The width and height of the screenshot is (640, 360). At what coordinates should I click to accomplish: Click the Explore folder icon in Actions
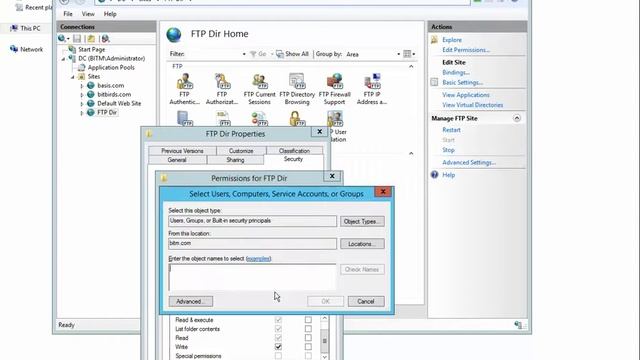[434, 40]
